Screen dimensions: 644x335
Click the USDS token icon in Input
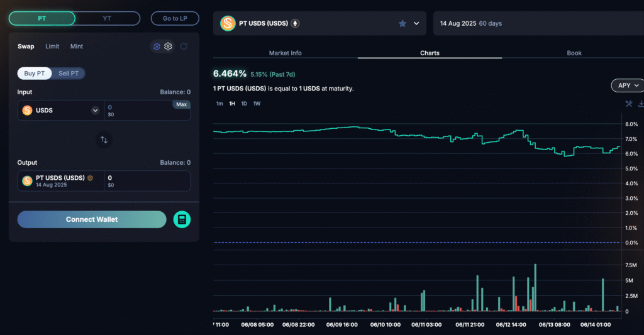tap(27, 111)
